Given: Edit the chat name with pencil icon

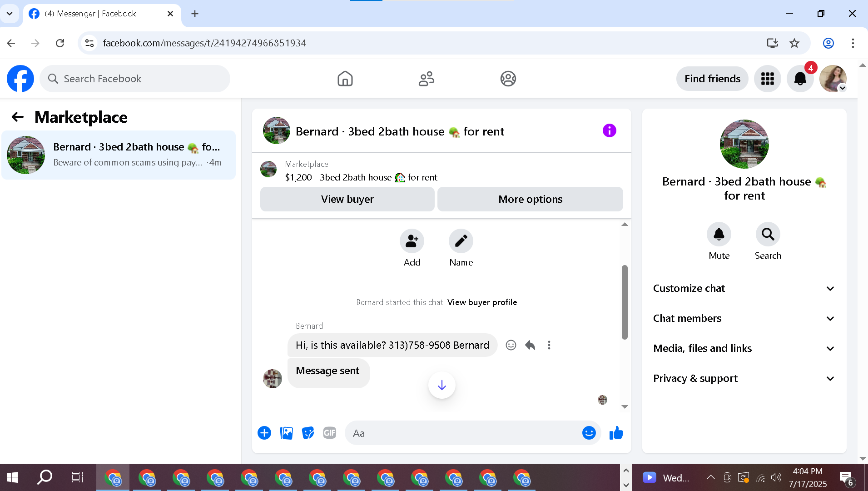Looking at the screenshot, I should coord(461,241).
